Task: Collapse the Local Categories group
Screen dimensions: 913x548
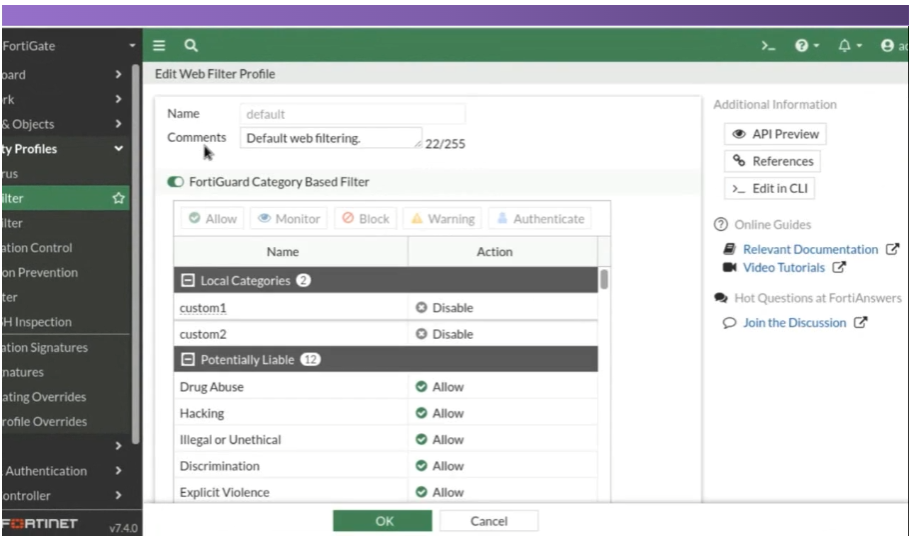Action: pos(187,281)
